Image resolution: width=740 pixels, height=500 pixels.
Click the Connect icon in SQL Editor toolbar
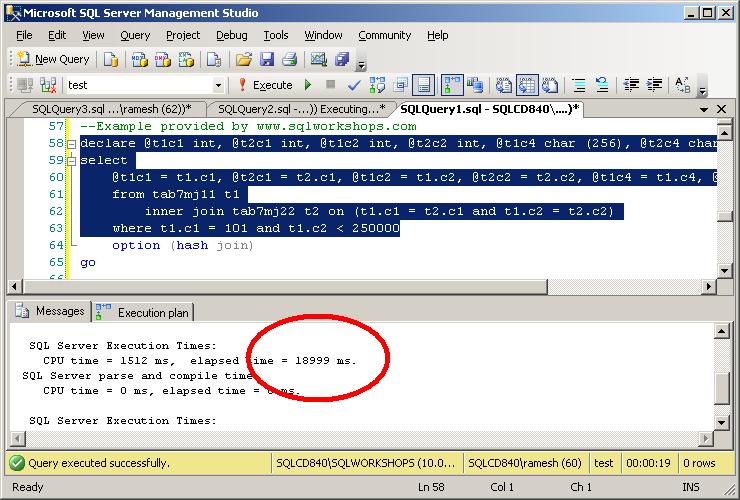pos(25,85)
